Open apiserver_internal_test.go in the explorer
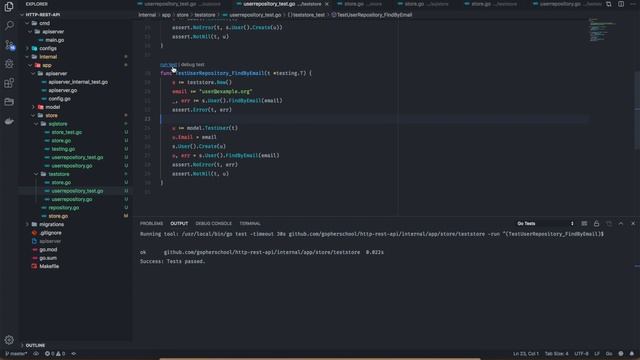 click(x=78, y=82)
